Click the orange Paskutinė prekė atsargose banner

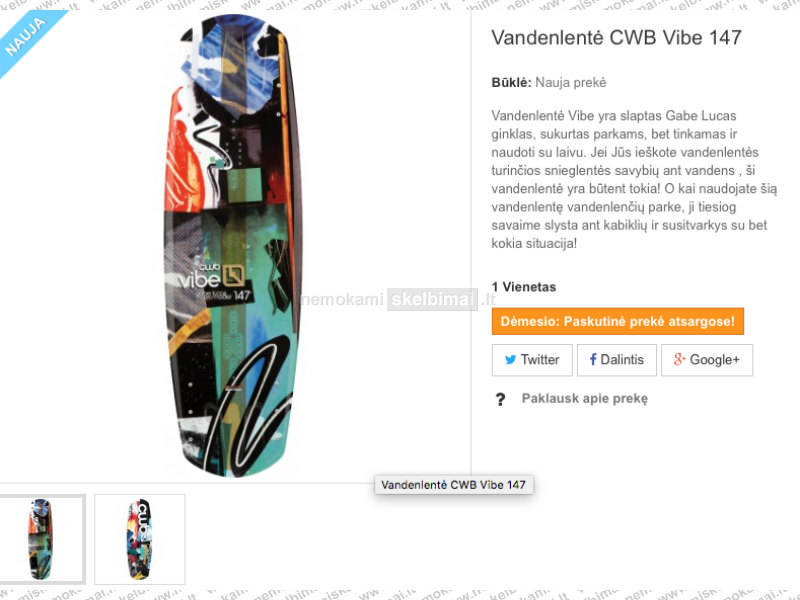[618, 321]
